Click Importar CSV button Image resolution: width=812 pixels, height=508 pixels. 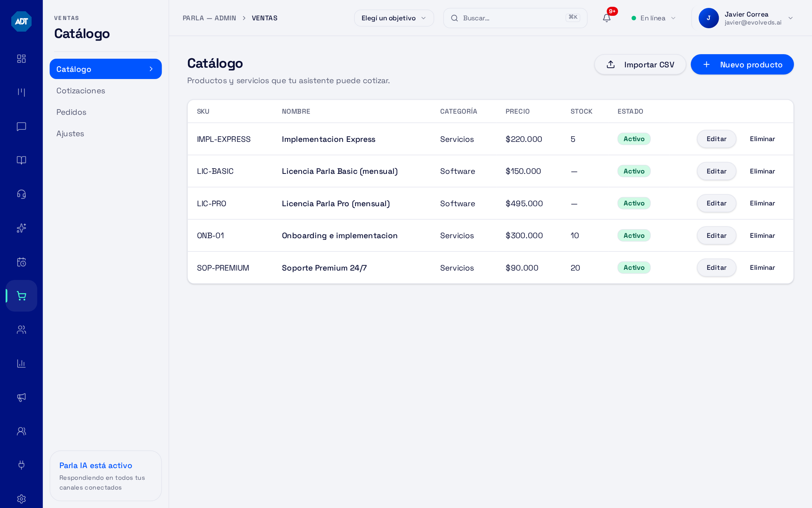tap(640, 65)
